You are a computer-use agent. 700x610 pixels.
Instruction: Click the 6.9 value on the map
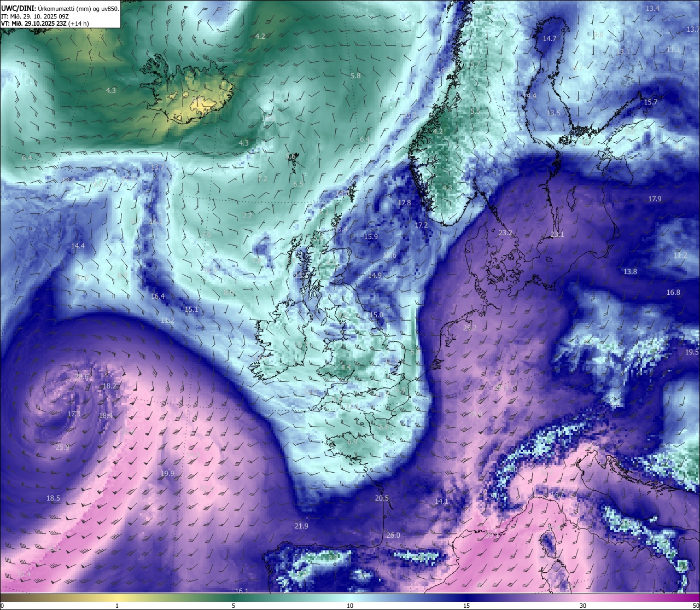point(352,441)
